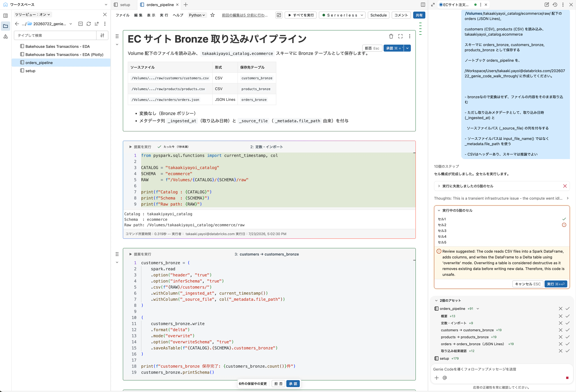Open the Serverless compute dropdown
This screenshot has width=576, height=392.
pos(342,15)
